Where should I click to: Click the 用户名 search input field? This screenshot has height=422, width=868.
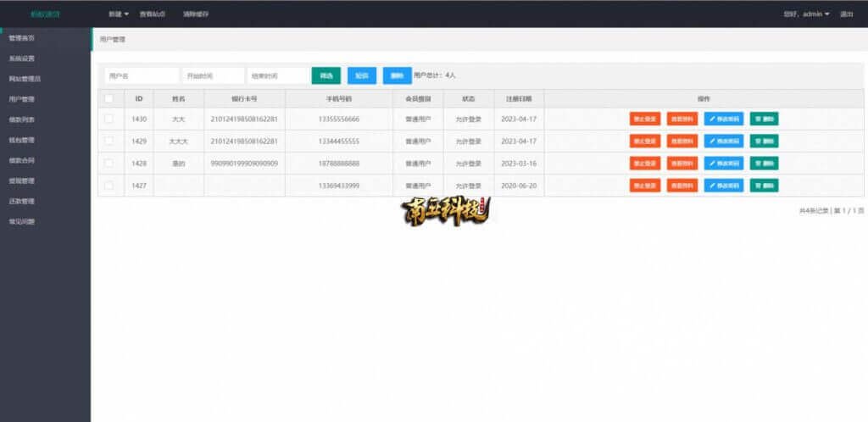click(x=141, y=76)
